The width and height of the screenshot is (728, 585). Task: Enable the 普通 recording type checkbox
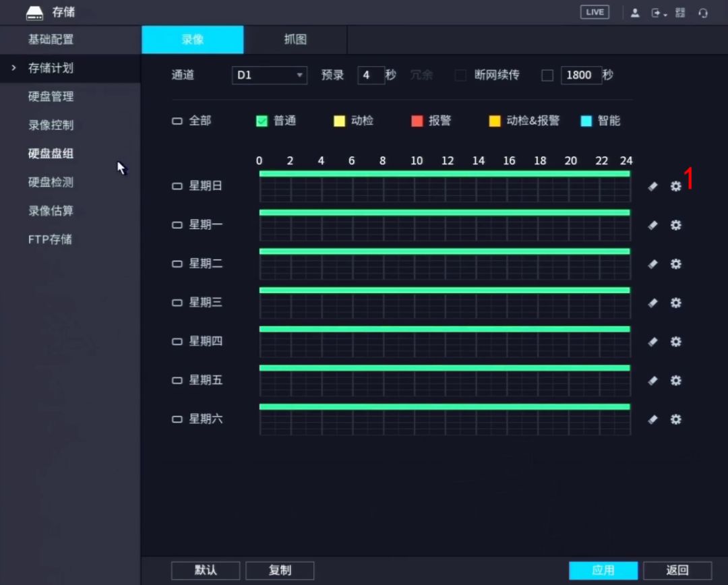262,121
